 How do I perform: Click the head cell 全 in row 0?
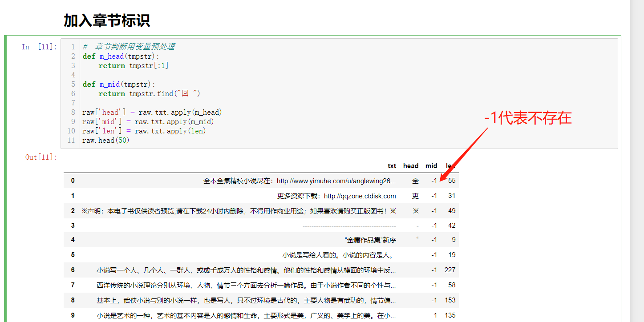(x=415, y=181)
